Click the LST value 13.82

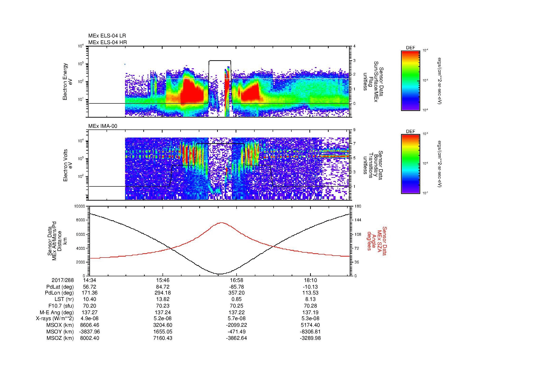163,300
